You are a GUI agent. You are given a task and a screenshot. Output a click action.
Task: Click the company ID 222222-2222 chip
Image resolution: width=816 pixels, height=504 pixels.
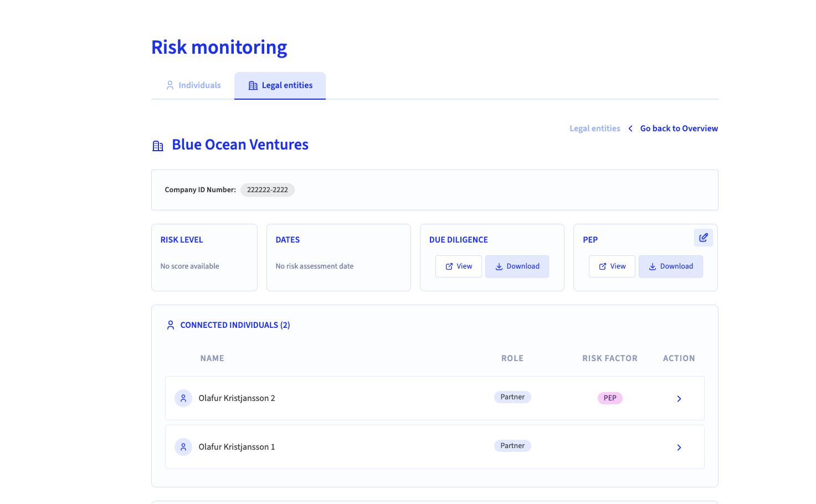click(x=268, y=190)
